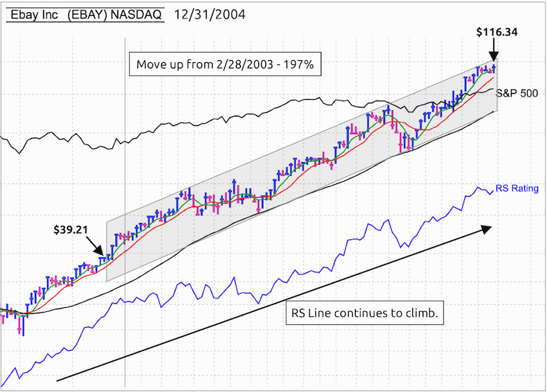Click 'RS Line continues to climb.' note

click(364, 313)
